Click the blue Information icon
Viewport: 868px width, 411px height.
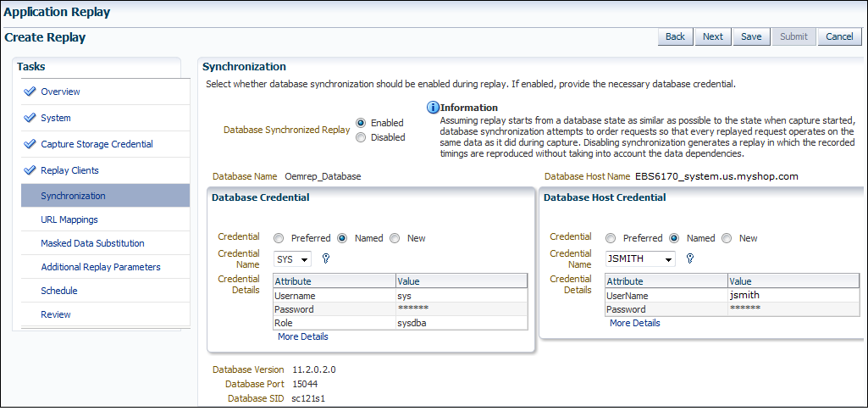click(433, 108)
